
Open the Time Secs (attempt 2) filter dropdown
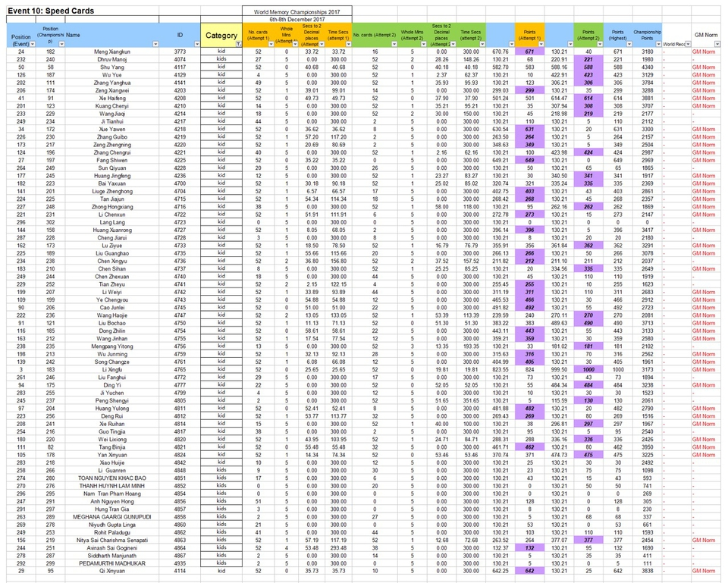point(482,44)
